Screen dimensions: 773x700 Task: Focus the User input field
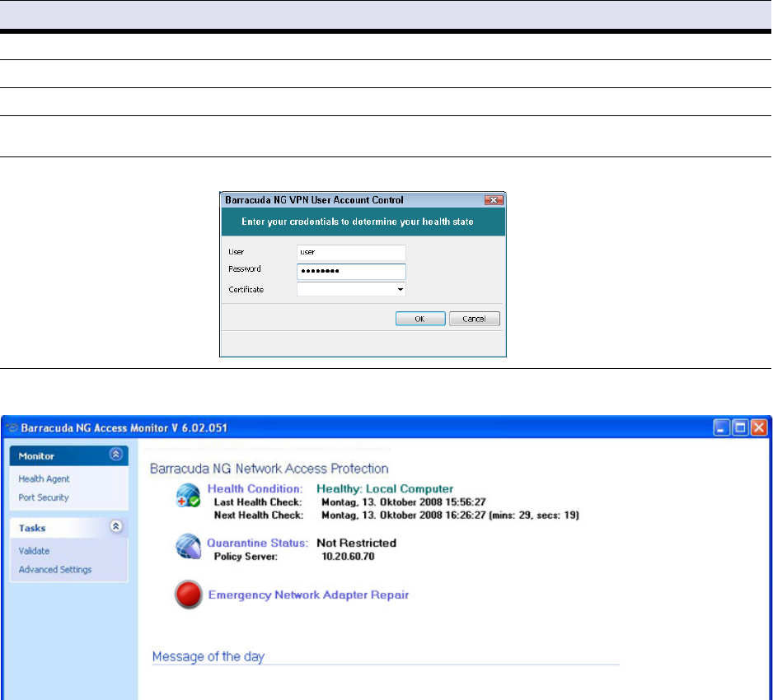tap(352, 252)
